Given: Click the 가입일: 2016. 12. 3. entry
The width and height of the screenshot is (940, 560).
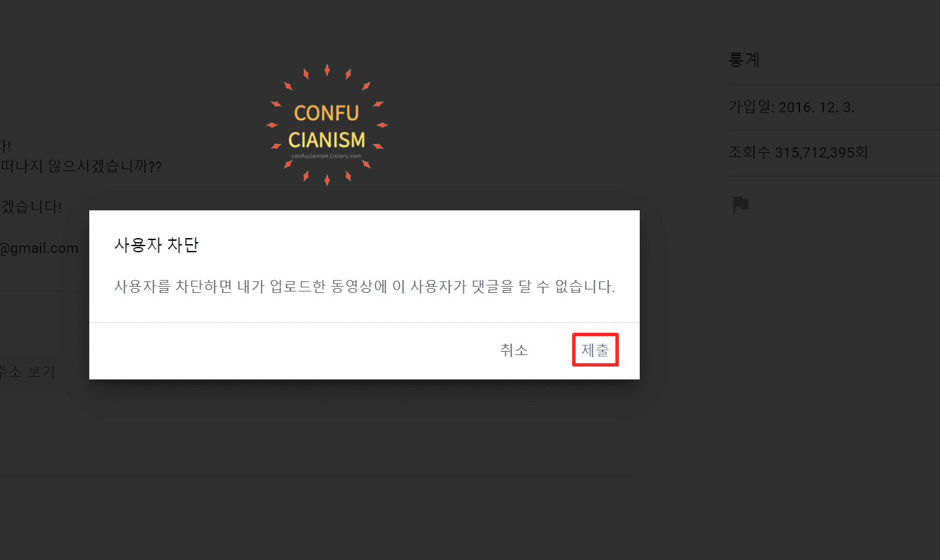Looking at the screenshot, I should (791, 107).
